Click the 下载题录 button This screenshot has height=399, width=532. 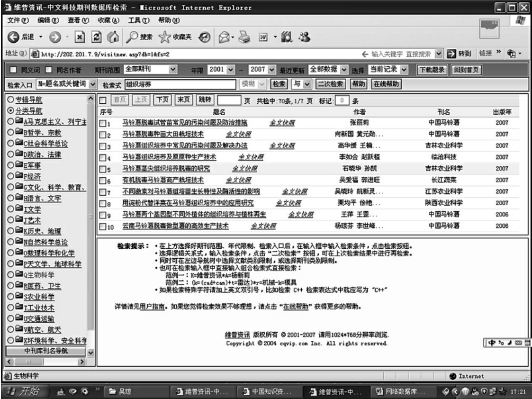[x=432, y=70]
